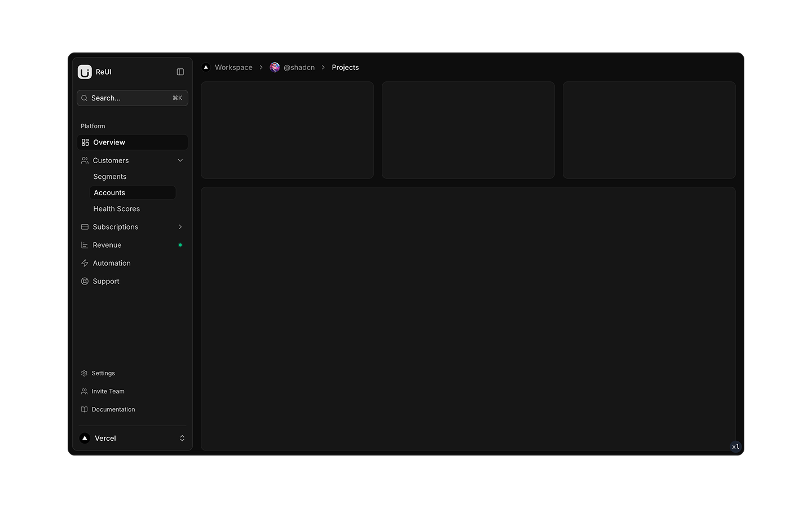Open the Revenue menu item
The image size is (812, 508).
(x=133, y=245)
